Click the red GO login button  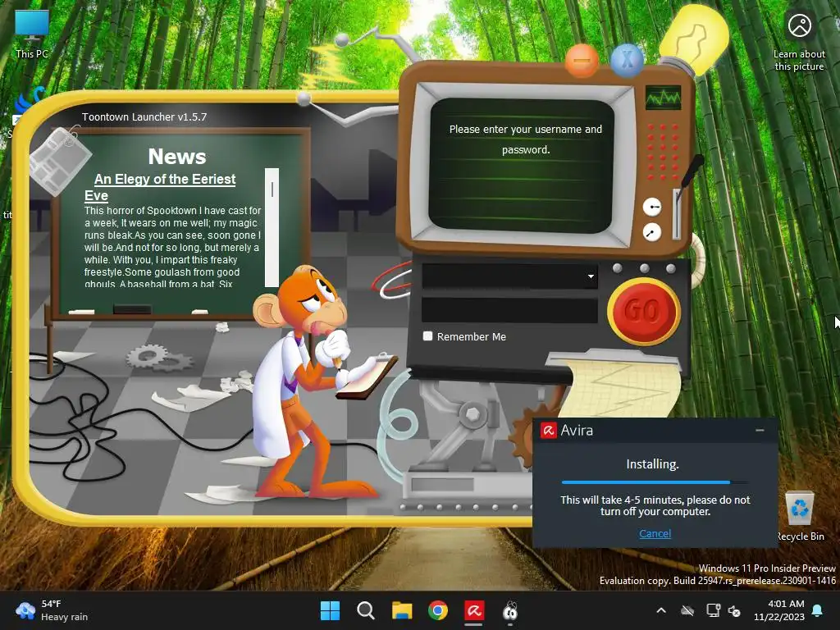644,311
